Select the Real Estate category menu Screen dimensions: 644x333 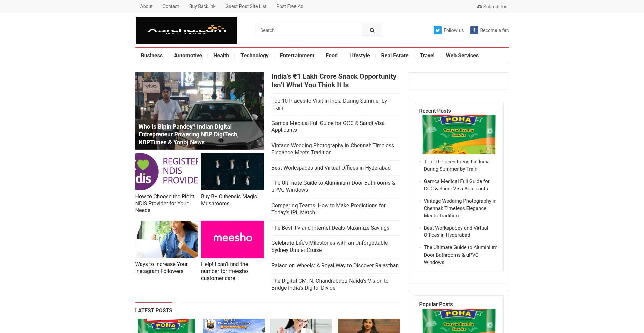coord(394,56)
